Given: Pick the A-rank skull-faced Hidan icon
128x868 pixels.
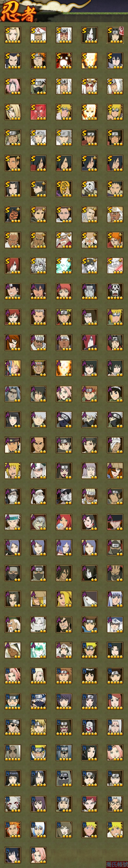Looking at the screenshot, I should pyautogui.click(x=115, y=291).
